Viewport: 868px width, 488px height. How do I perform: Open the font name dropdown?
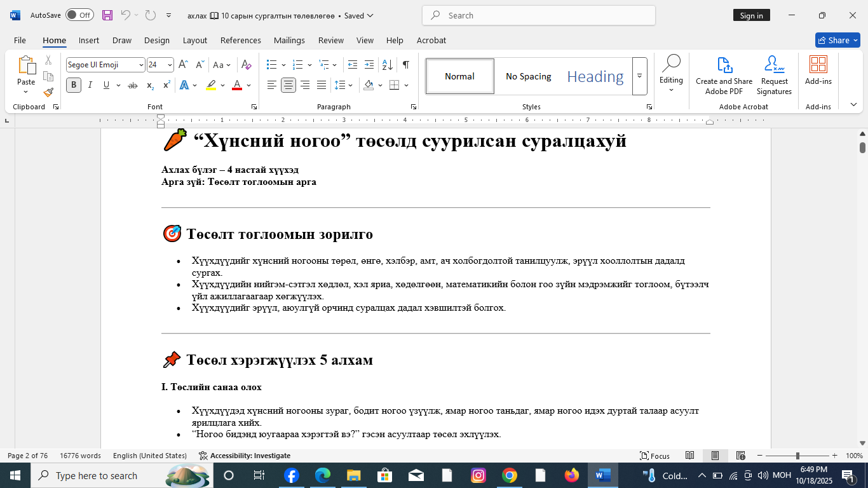141,65
